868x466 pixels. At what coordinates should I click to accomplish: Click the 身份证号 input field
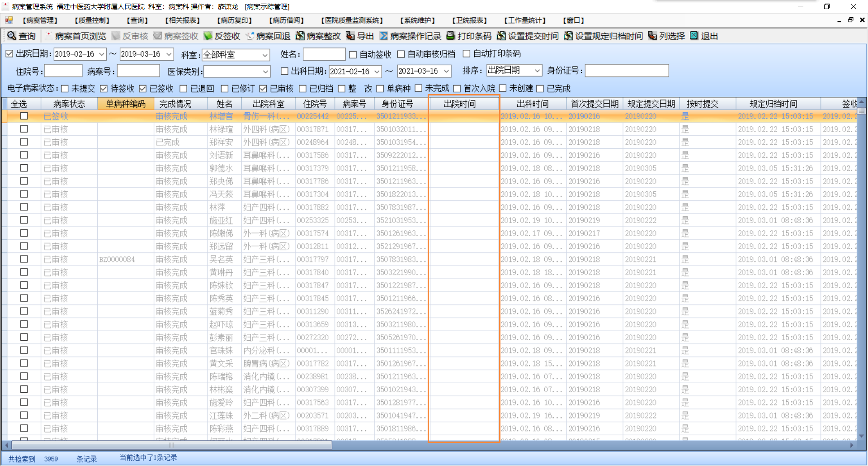coord(627,71)
